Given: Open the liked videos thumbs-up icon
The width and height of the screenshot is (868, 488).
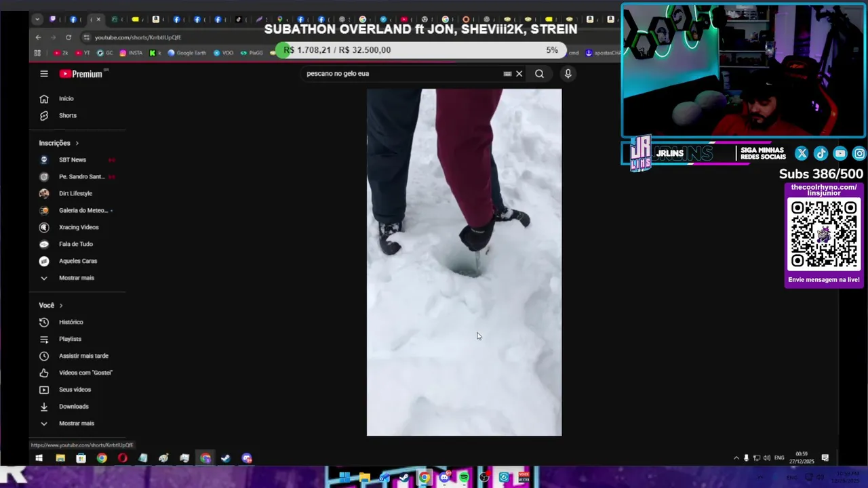Looking at the screenshot, I should click(44, 373).
